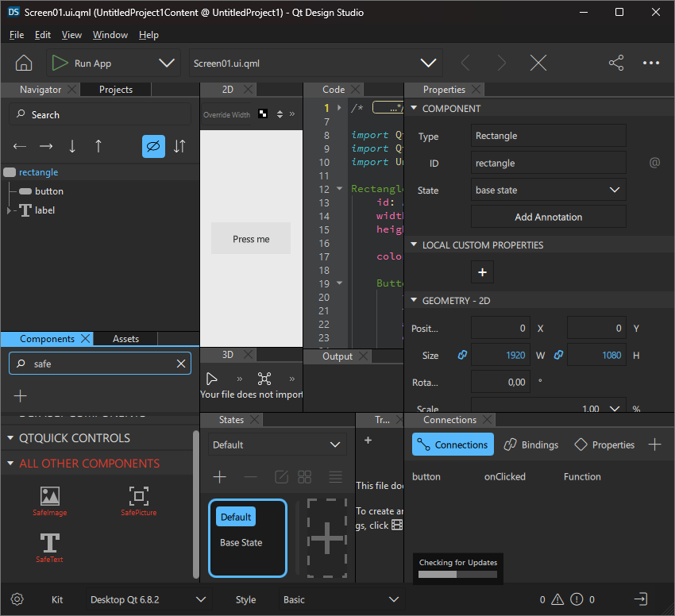Collapse the GEOMETRY - 2D section
Image resolution: width=675 pixels, height=616 pixels.
(414, 301)
